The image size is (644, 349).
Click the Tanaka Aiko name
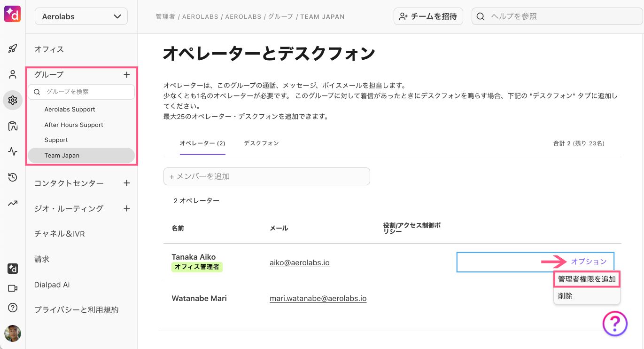194,257
